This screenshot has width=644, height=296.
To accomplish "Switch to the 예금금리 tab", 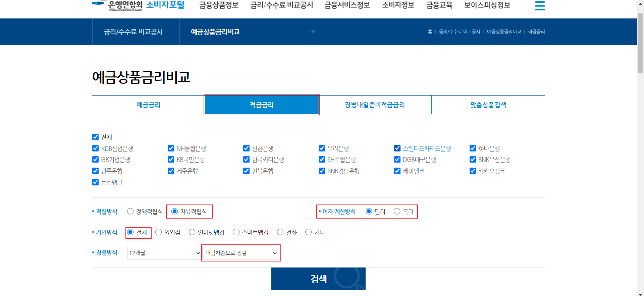I will [148, 105].
